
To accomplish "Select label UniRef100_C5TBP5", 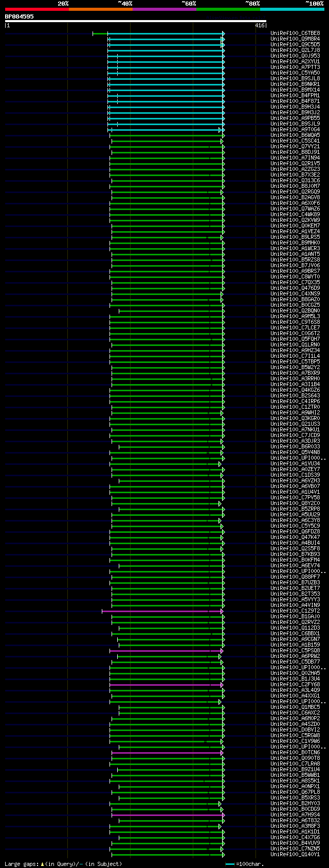I will [295, 362].
